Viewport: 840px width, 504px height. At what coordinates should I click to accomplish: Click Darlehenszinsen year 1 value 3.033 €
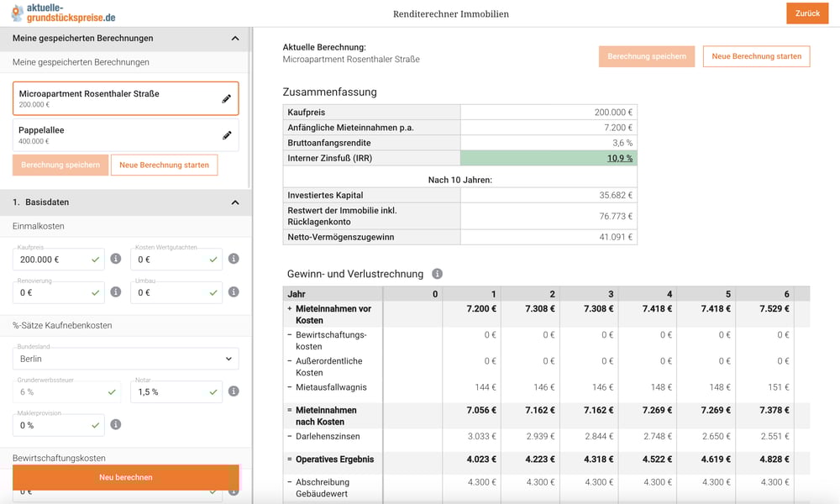[481, 437]
